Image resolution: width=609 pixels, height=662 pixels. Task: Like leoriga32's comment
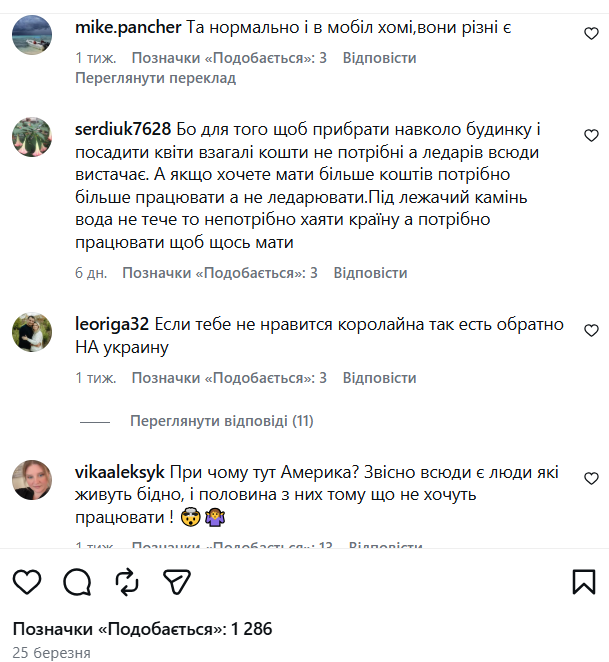[590, 330]
